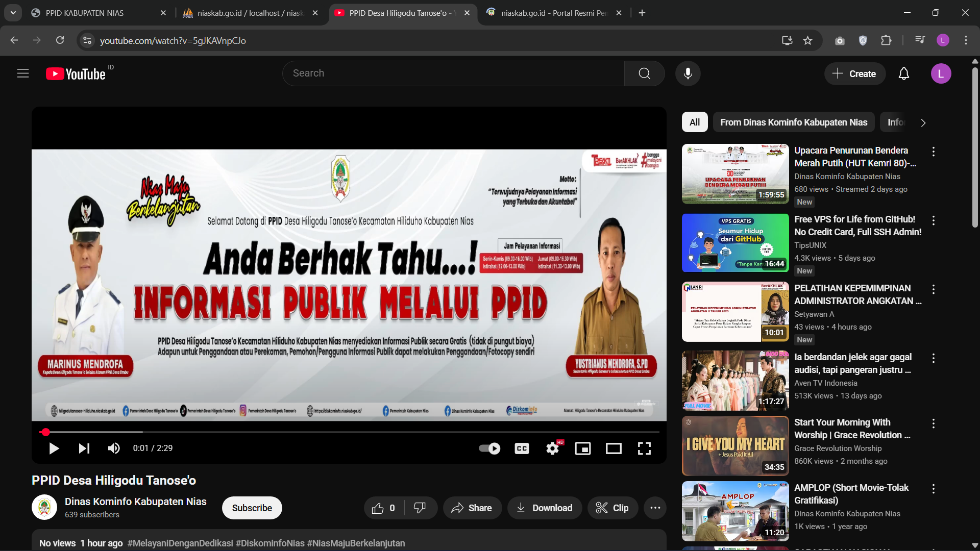Open a new browser tab
Viewport: 980px width, 551px height.
click(642, 13)
